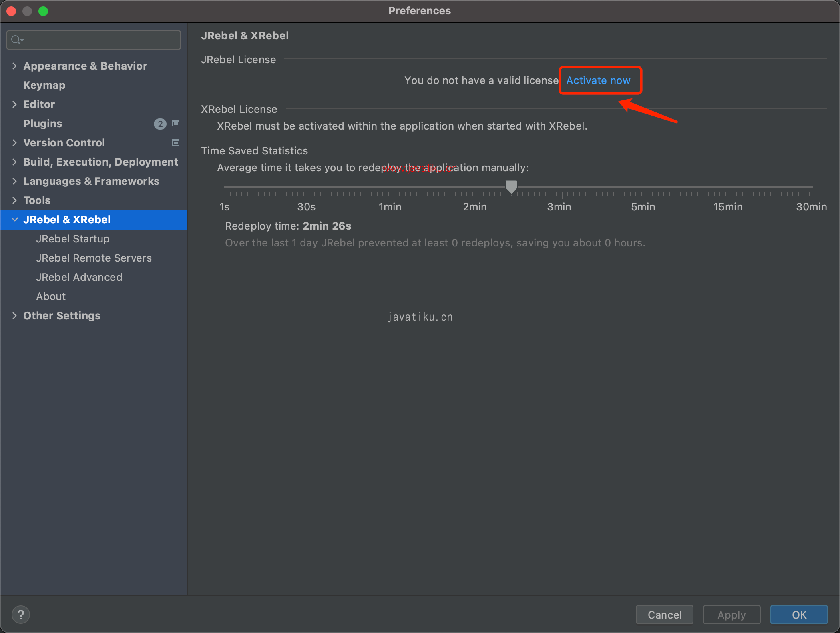Viewport: 840px width, 633px height.
Task: Click the Cancel button
Action: (665, 615)
